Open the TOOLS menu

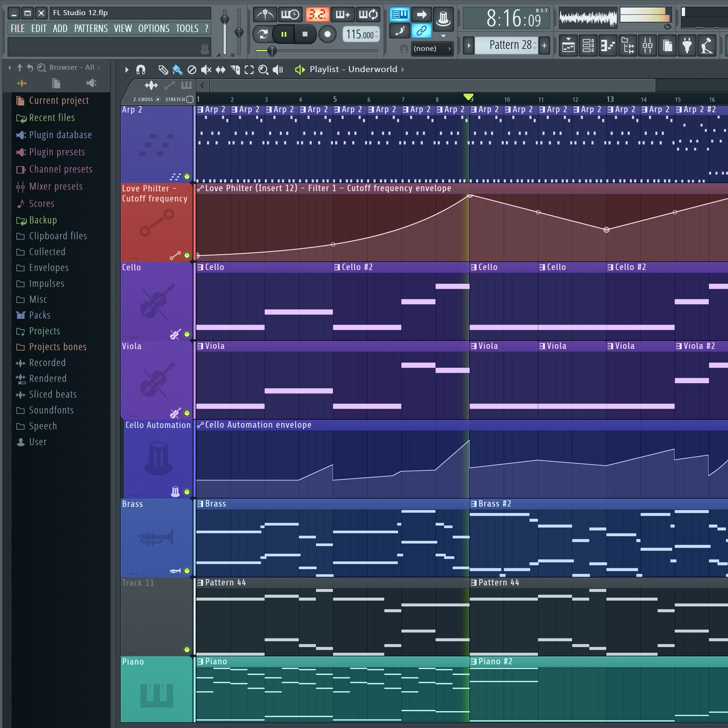click(187, 28)
